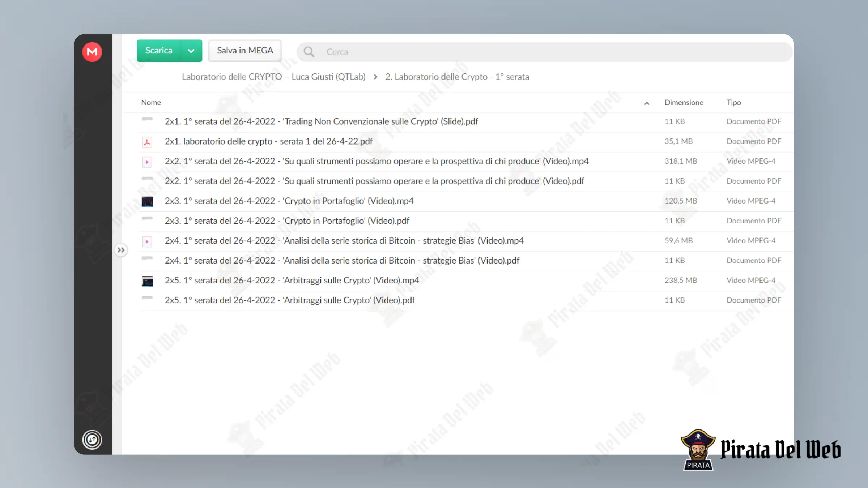
Task: Open the Scarica dropdown arrow
Action: click(191, 51)
